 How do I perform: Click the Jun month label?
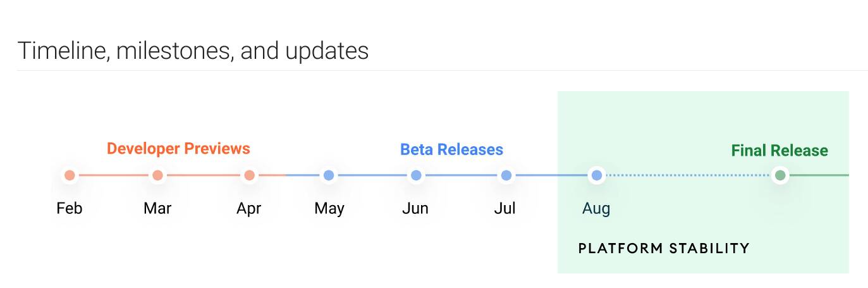coord(415,208)
